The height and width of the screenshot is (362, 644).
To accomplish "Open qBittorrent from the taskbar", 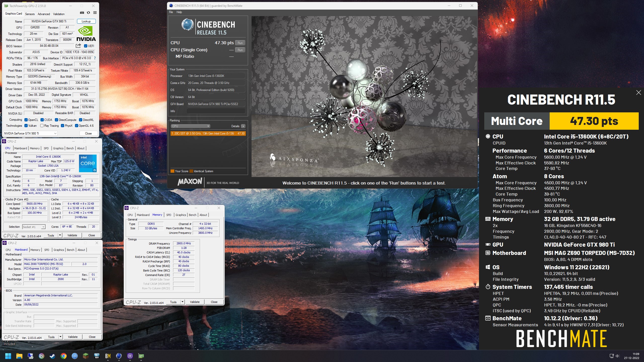I will pyautogui.click(x=75, y=356).
